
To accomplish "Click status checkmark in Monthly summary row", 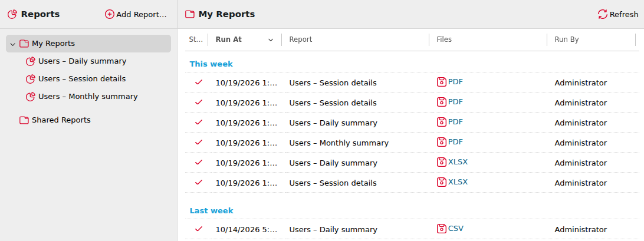I will click(199, 142).
